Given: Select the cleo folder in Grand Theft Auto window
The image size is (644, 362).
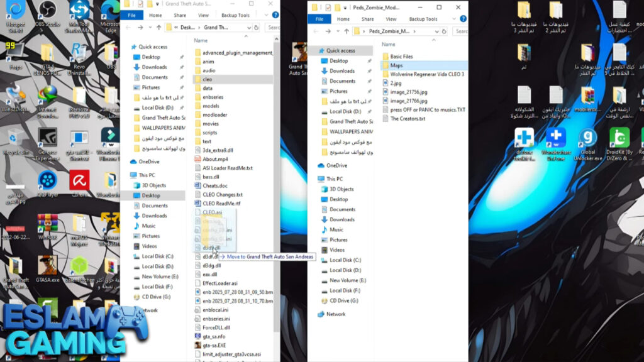Looking at the screenshot, I should coord(208,80).
